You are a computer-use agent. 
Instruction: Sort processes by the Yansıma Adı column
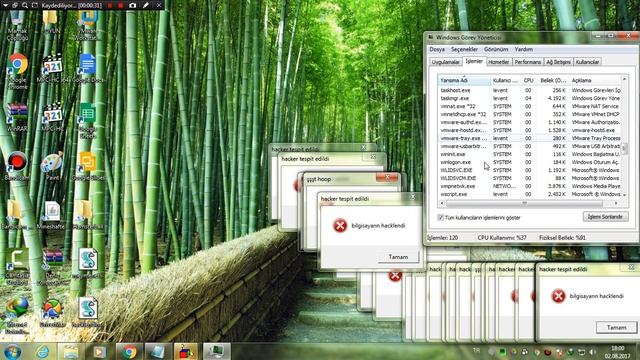pyautogui.click(x=464, y=80)
